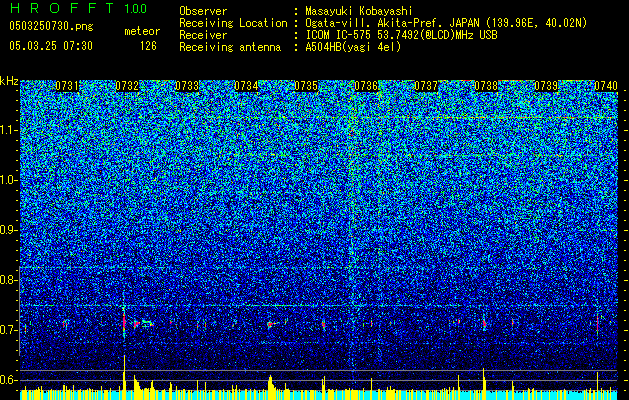Viewport: 629px width, 400px height.
Task: Click the 0734 time marker
Action: 246,86
